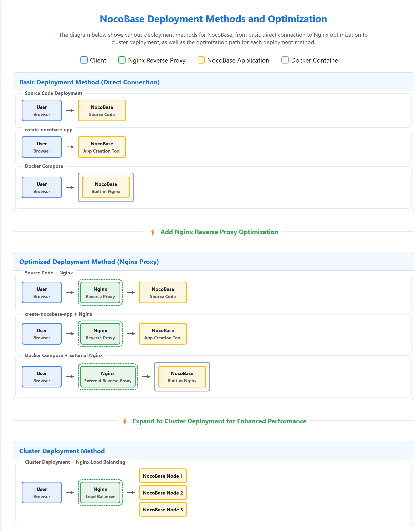Click the gray Docker Container legend swatch
Image resolution: width=420 pixels, height=531 pixels.
pos(285,60)
